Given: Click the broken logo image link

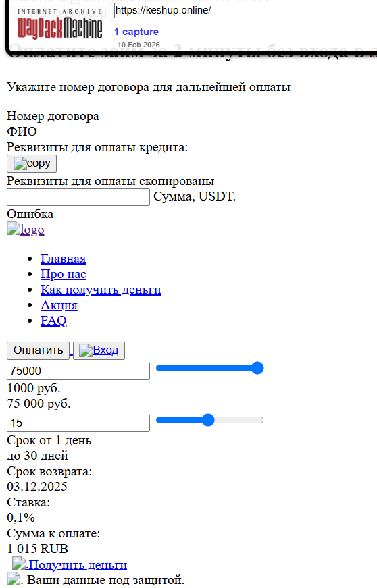Looking at the screenshot, I should [26, 229].
